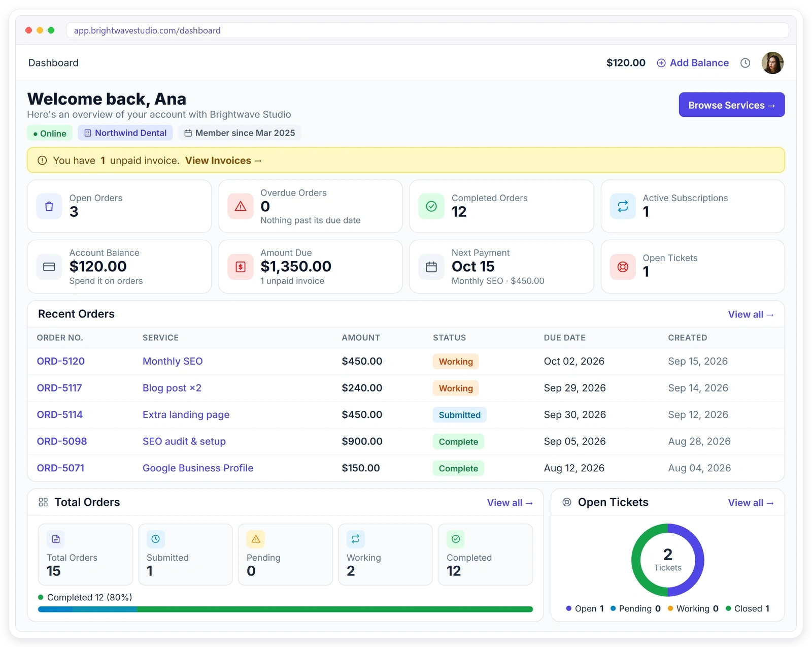This screenshot has width=812, height=647.
Task: Click the Account Balance card icon
Action: pos(49,267)
